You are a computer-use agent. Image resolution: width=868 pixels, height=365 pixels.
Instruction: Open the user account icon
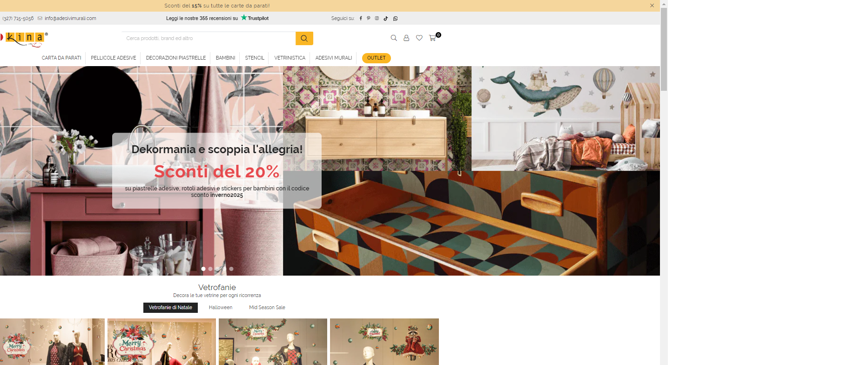pyautogui.click(x=406, y=38)
